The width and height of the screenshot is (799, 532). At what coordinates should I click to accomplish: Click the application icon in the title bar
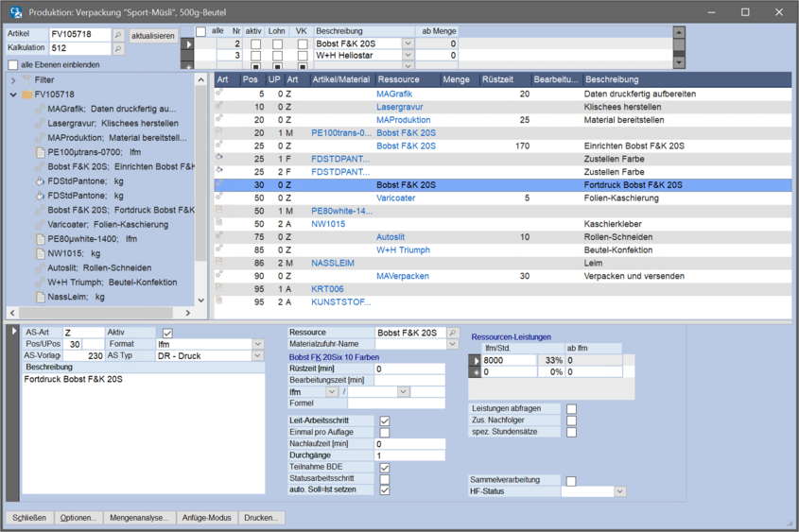(16, 12)
